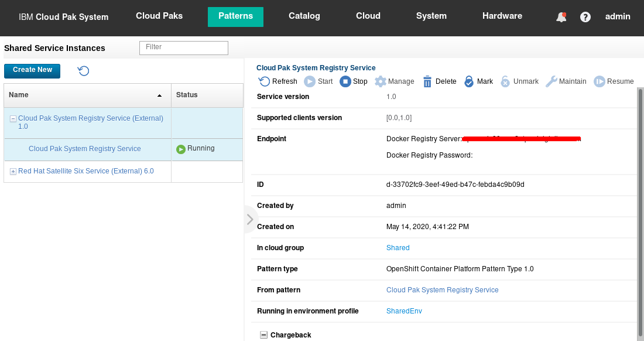Expand the Red Hat Satellite Six Service row
The width and height of the screenshot is (644, 341).
13,171
